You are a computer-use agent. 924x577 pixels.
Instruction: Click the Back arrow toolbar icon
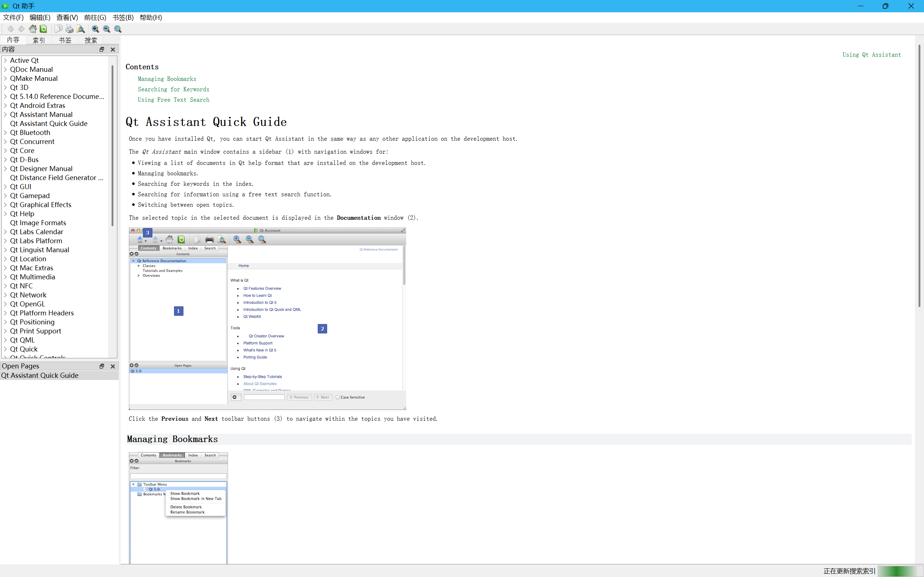(10, 29)
